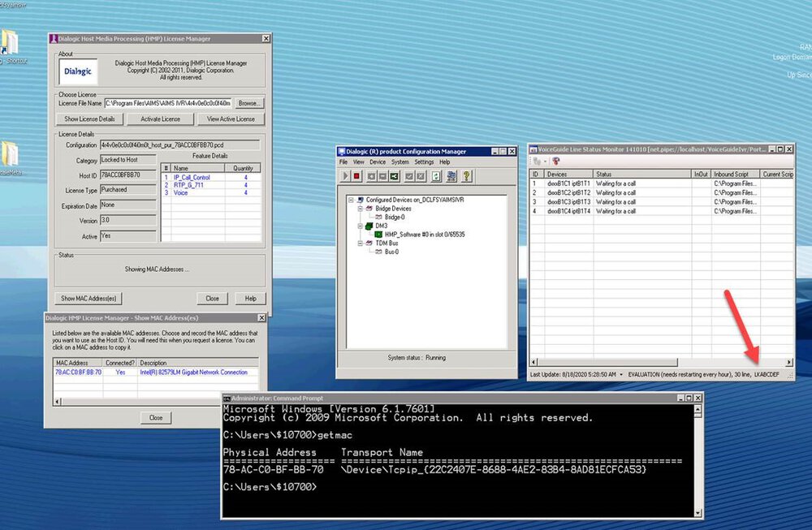Click the green refresh toolbar icon

(437, 176)
